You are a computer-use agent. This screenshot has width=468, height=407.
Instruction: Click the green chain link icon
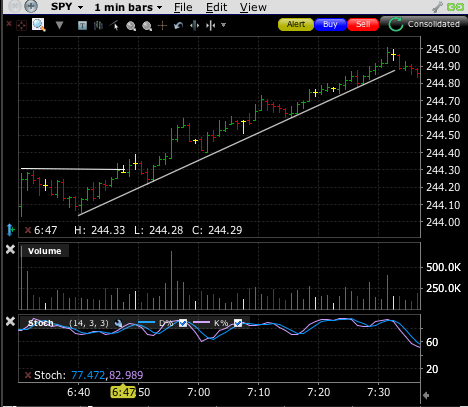(x=455, y=7)
